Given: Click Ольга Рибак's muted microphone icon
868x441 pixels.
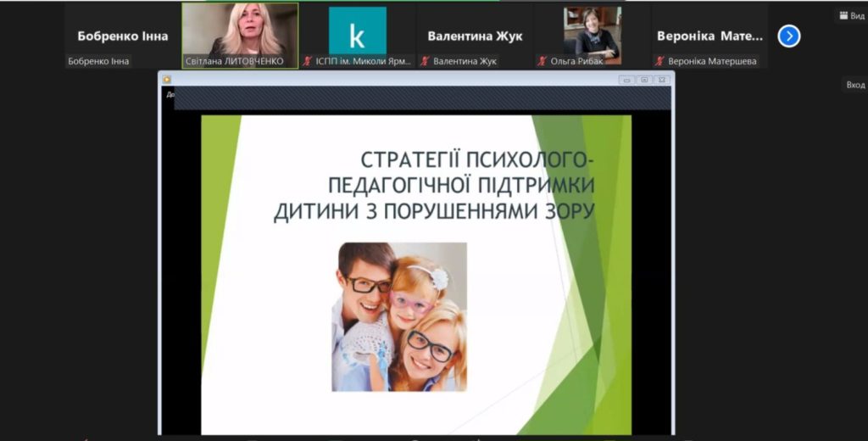Looking at the screenshot, I should point(542,61).
